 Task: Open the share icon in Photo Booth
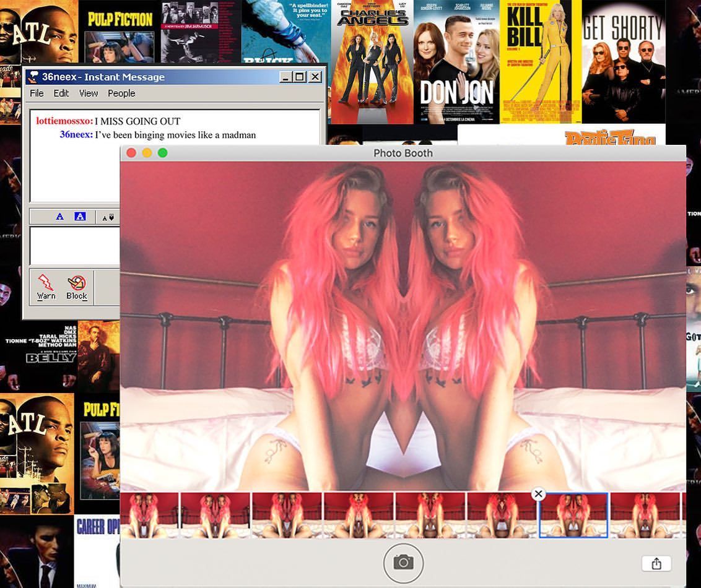pyautogui.click(x=656, y=563)
